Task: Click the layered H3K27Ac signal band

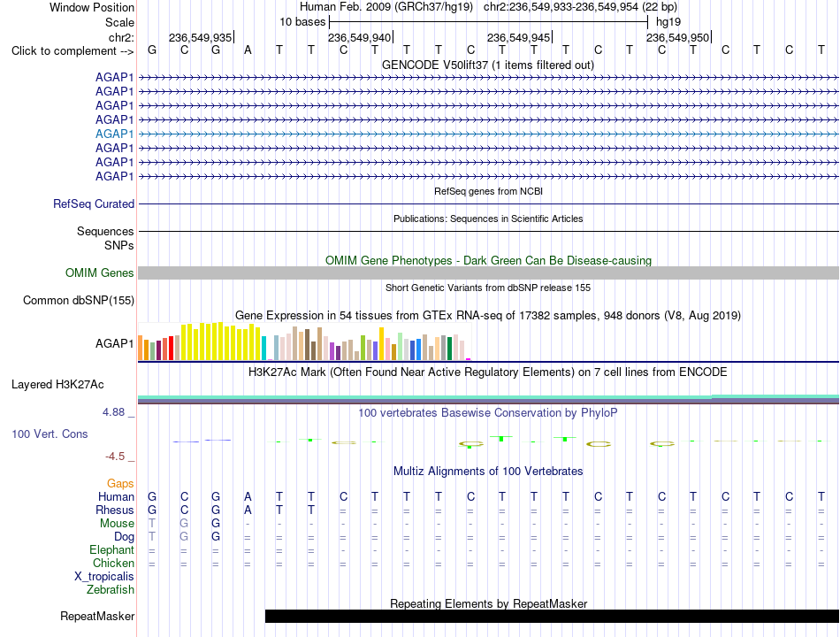Action: (489, 399)
